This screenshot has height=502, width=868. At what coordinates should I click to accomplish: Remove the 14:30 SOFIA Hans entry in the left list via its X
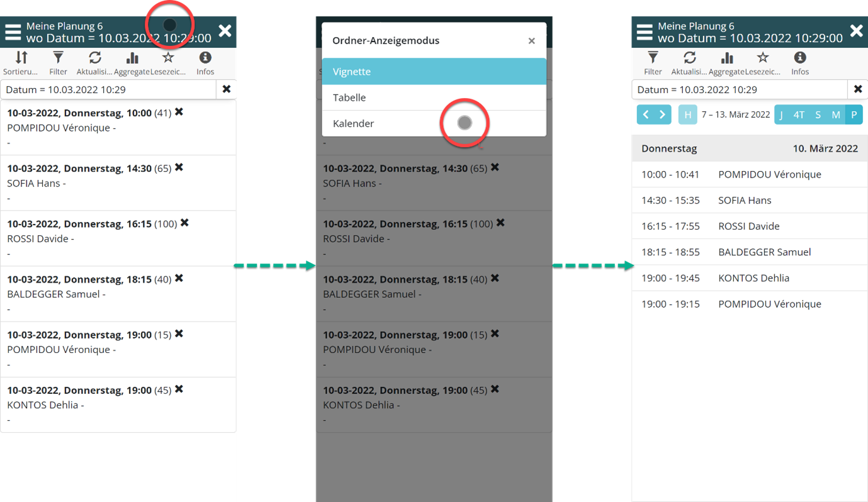coord(179,167)
